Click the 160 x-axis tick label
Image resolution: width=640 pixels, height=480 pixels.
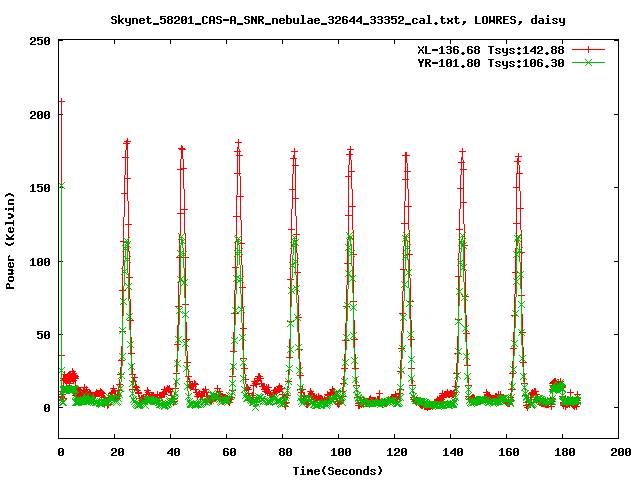click(509, 452)
